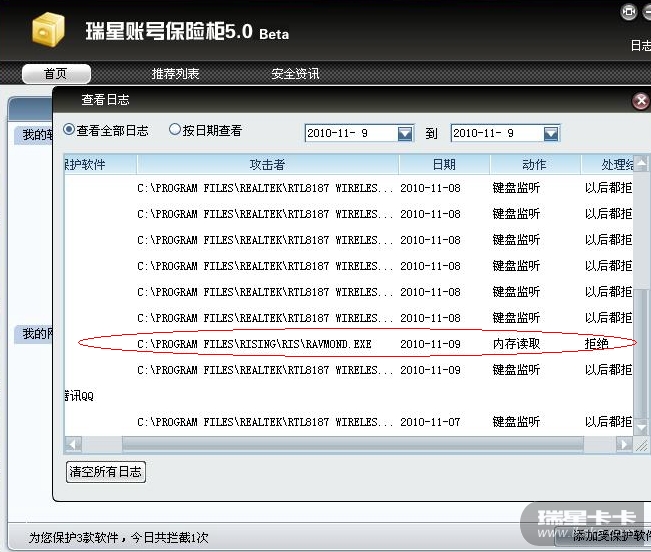Select the RAVMOND.EXE log entry path
651x552 pixels.
254,344
